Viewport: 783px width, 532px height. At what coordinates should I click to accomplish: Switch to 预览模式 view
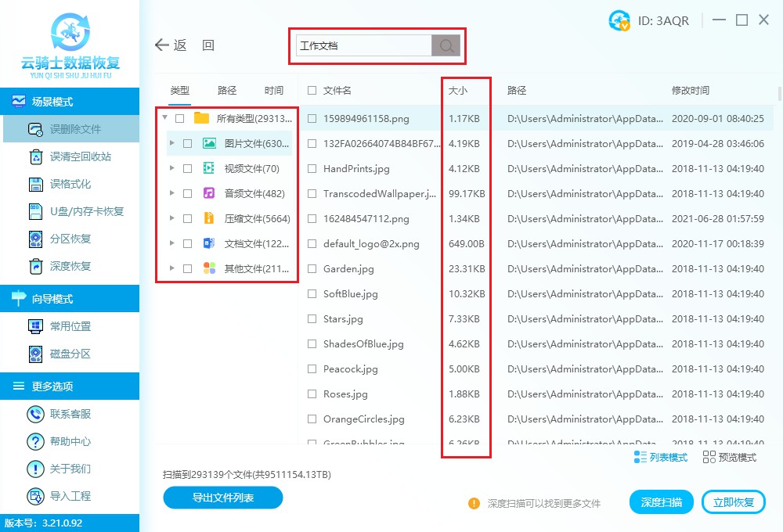[730, 458]
